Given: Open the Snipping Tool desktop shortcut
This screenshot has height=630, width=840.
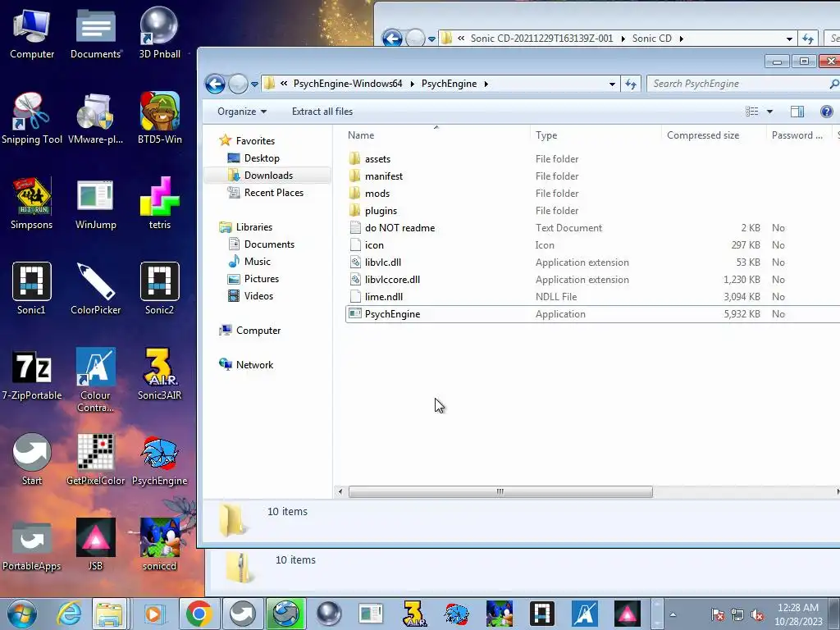Looking at the screenshot, I should click(x=32, y=118).
